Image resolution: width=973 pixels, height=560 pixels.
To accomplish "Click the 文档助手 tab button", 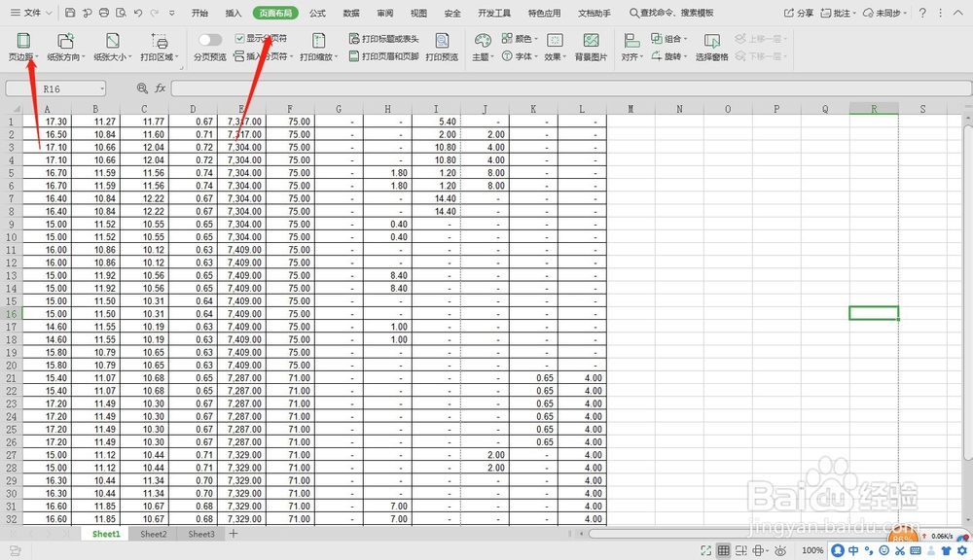I will click(x=594, y=13).
